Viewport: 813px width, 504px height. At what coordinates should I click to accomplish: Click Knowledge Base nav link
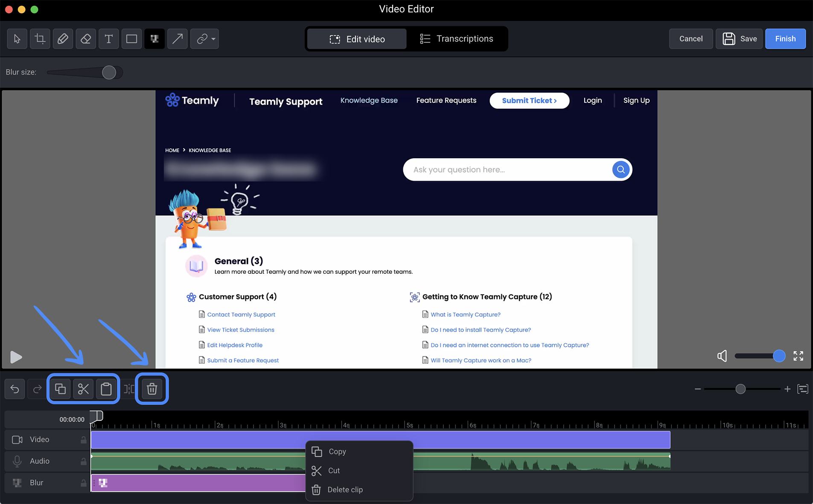369,101
